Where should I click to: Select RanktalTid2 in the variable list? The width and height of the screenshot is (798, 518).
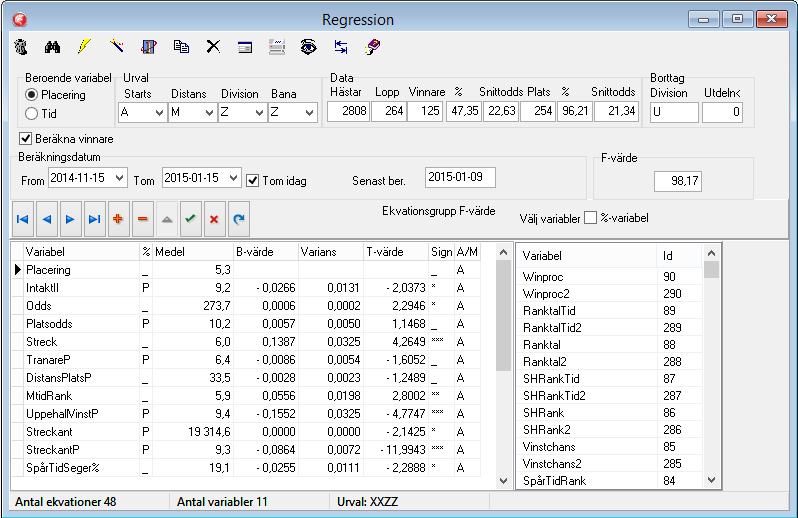611,328
